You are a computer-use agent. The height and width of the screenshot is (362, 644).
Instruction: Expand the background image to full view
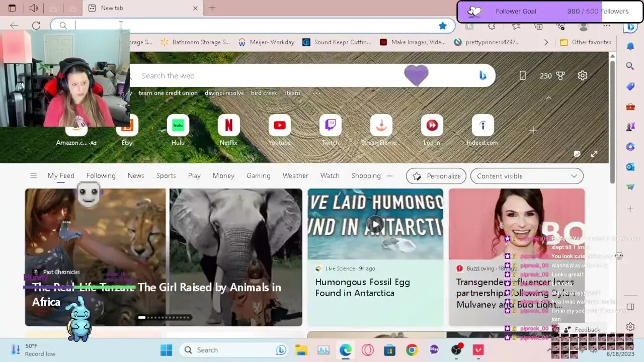click(x=594, y=154)
